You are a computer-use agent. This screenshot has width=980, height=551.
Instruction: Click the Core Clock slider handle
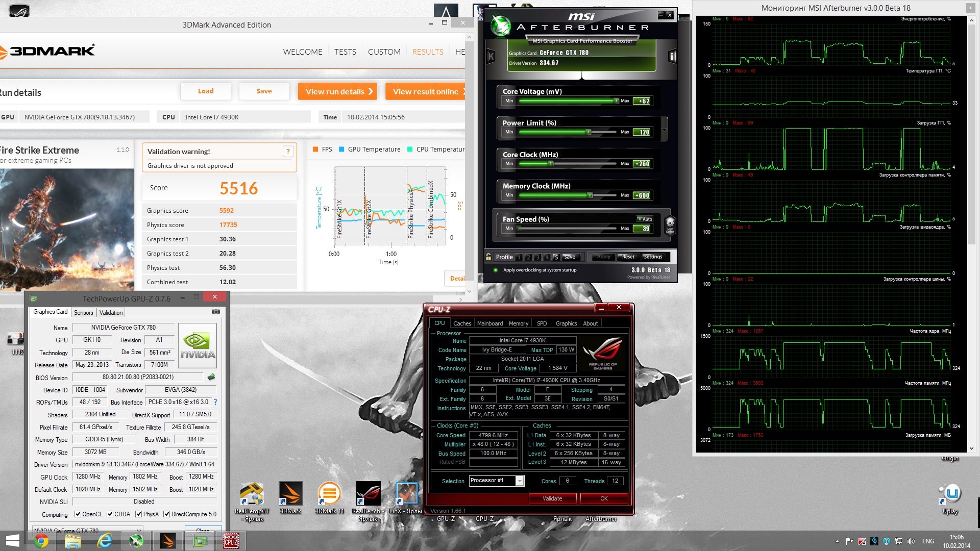[550, 163]
